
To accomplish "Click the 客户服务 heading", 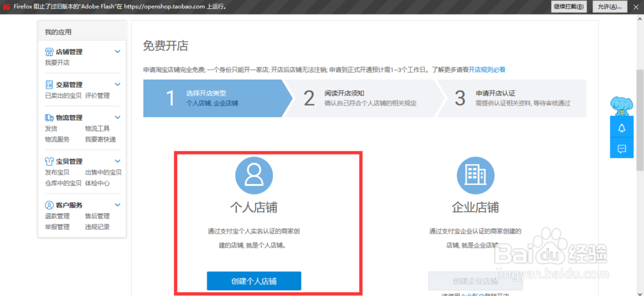I will pos(69,205).
